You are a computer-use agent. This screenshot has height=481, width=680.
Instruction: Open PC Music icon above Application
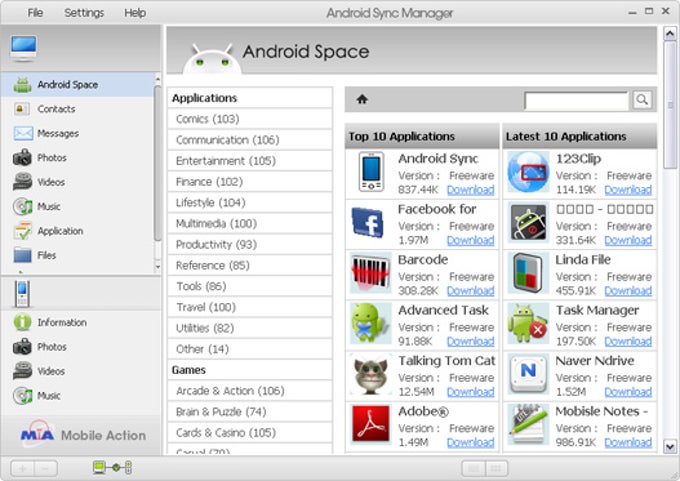[x=22, y=206]
